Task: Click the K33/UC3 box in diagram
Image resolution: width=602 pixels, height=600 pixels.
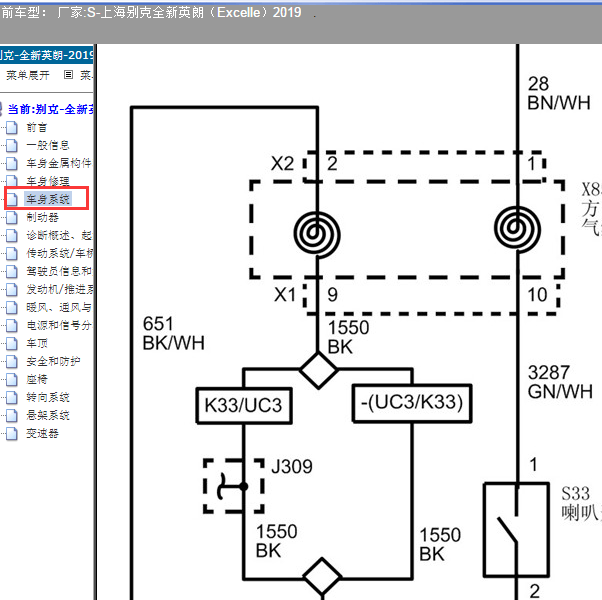Action: point(244,406)
